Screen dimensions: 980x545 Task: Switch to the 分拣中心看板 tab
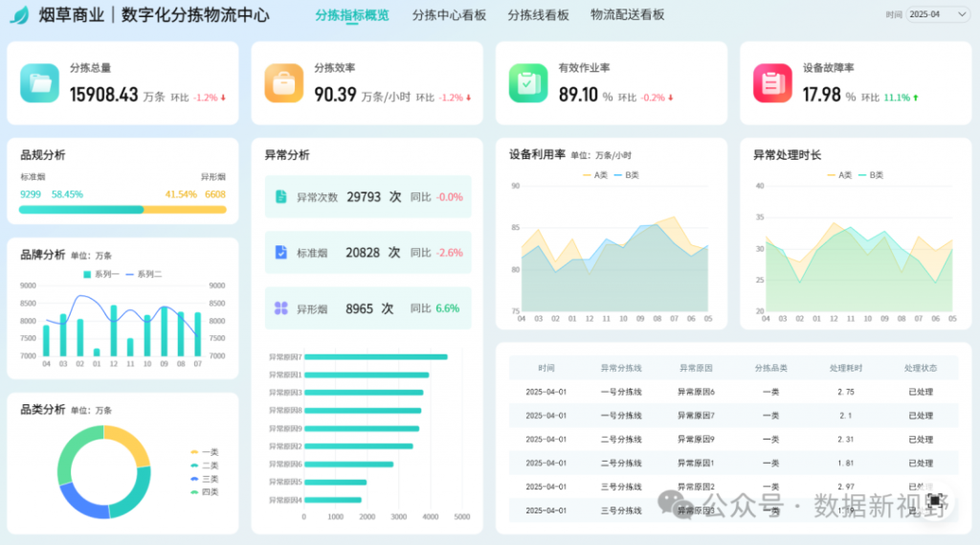pyautogui.click(x=449, y=15)
